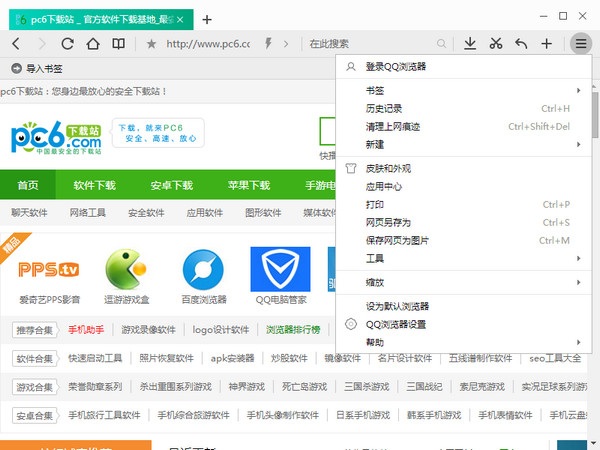
Task: Close the pc6下载站 tab
Action: (x=180, y=20)
